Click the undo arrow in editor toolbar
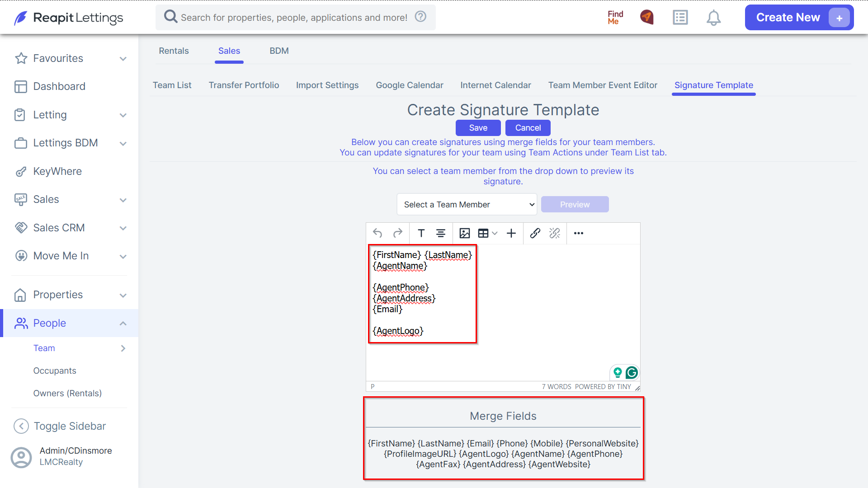868x488 pixels. [x=377, y=233]
